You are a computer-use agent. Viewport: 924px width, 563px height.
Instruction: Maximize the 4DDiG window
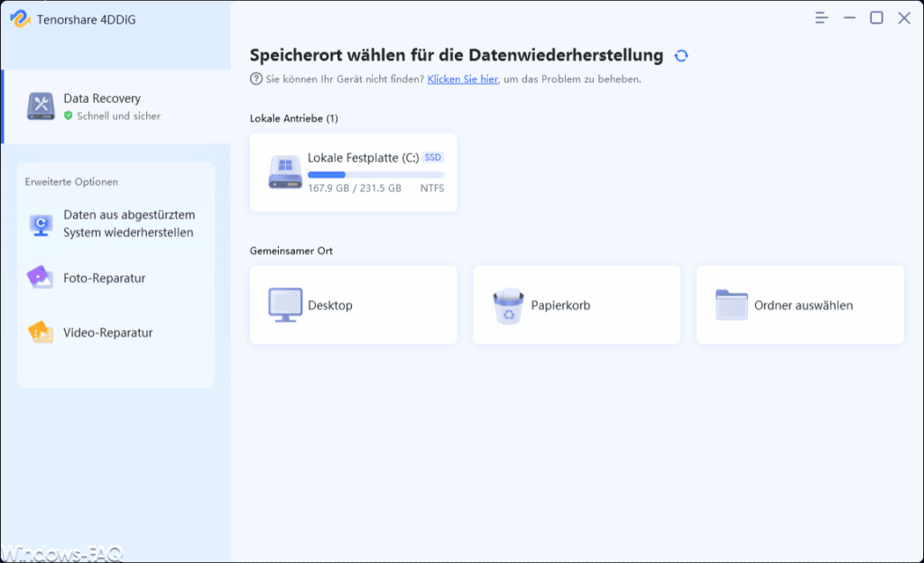(x=877, y=18)
